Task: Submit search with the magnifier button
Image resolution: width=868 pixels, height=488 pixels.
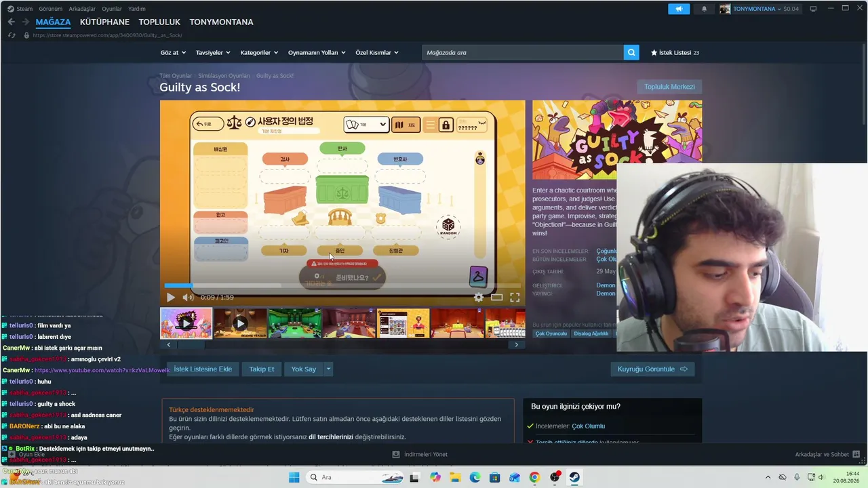Action: pos(631,52)
